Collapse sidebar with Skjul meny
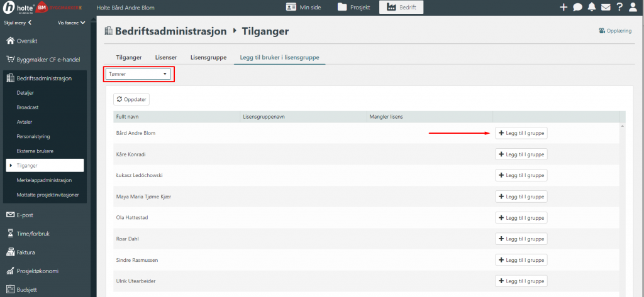644x297 pixels. point(18,23)
